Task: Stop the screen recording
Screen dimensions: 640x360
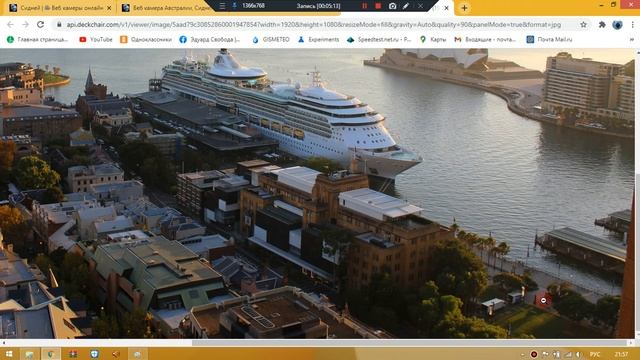Action: tap(378, 6)
